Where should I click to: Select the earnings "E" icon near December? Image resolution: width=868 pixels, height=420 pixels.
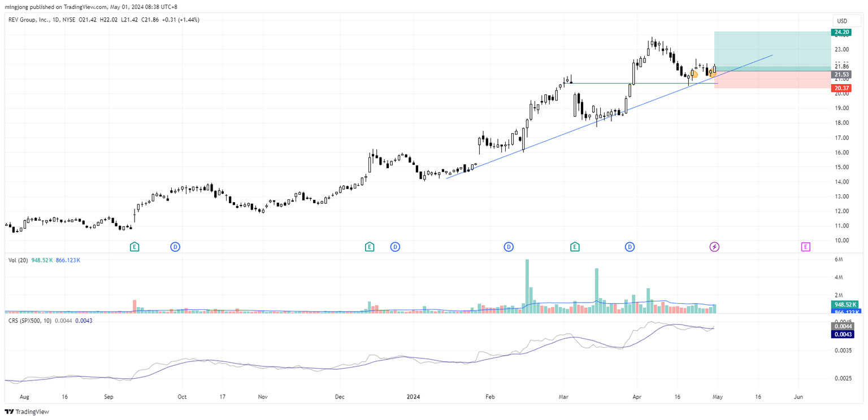(x=369, y=247)
